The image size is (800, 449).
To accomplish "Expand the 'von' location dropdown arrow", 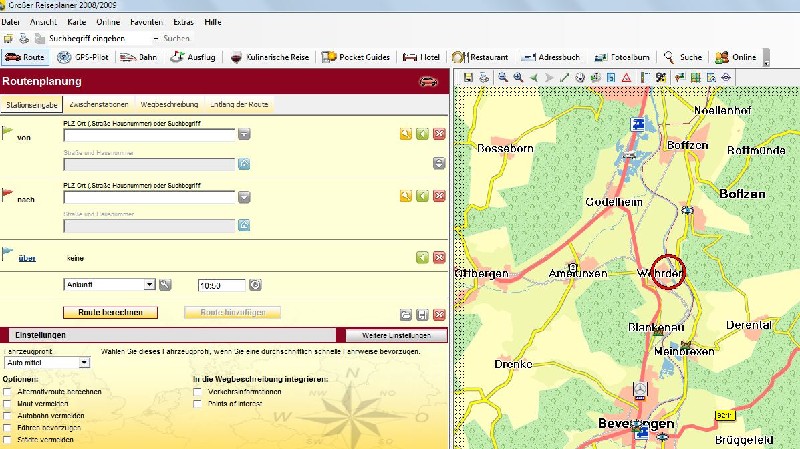I will pyautogui.click(x=243, y=133).
